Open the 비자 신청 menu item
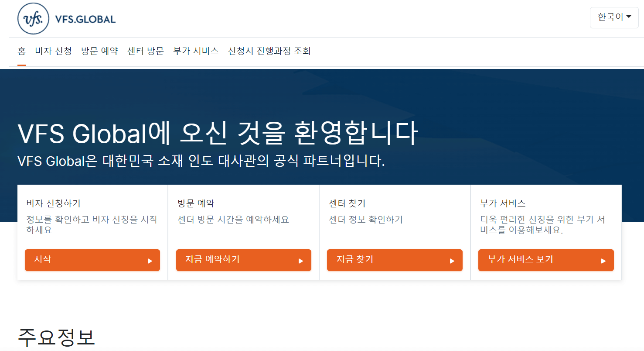 tap(53, 51)
